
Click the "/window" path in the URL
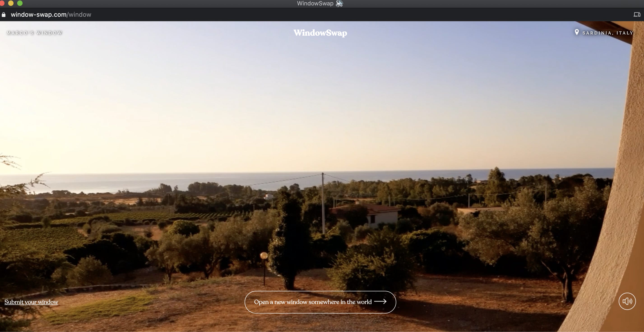click(79, 14)
